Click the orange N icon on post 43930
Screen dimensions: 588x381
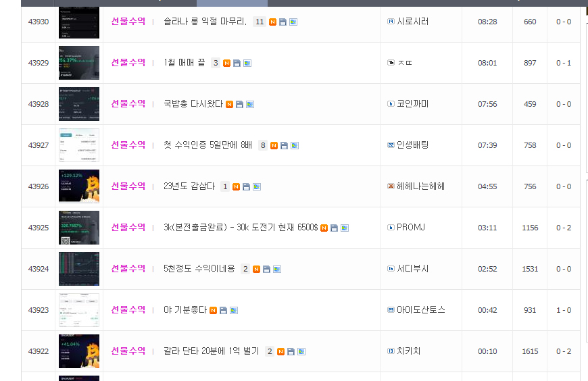(272, 22)
